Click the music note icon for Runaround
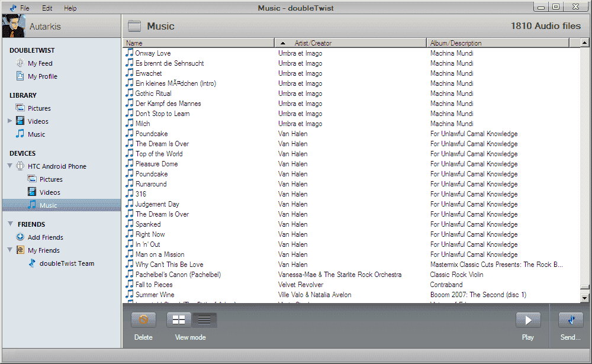Image resolution: width=592 pixels, height=364 pixels. point(130,183)
